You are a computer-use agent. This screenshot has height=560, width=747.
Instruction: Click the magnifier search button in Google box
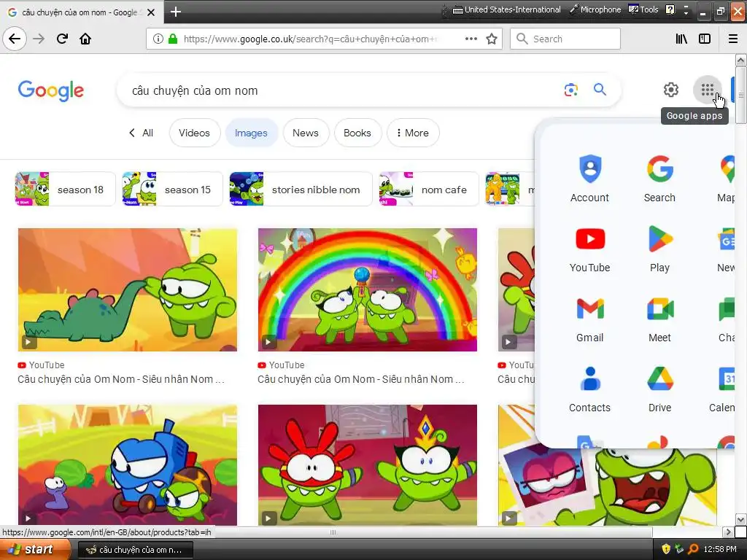click(600, 89)
